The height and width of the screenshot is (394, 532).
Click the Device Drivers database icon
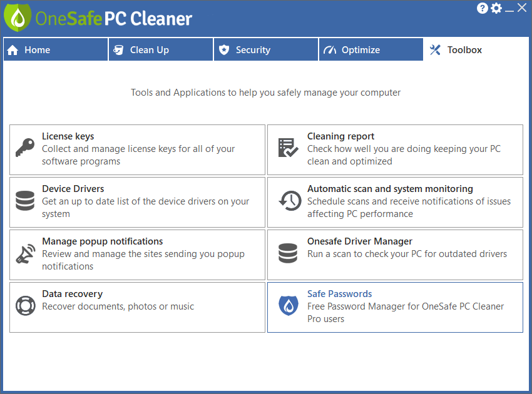(25, 200)
